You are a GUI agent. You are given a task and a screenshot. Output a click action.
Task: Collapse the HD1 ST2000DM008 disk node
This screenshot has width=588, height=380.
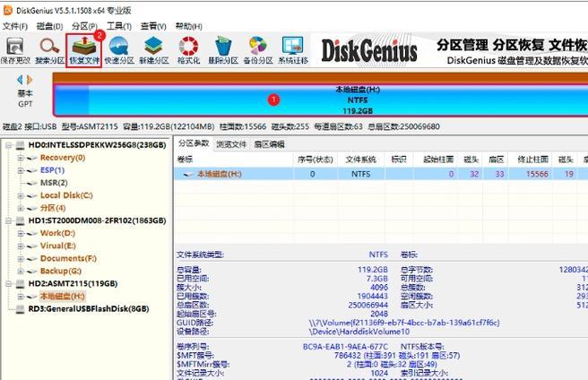9,220
